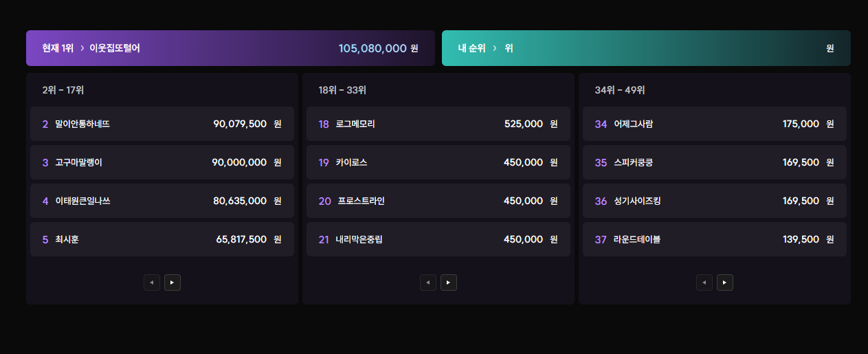Go to next page of ranks 34위-49위

pos(725,283)
